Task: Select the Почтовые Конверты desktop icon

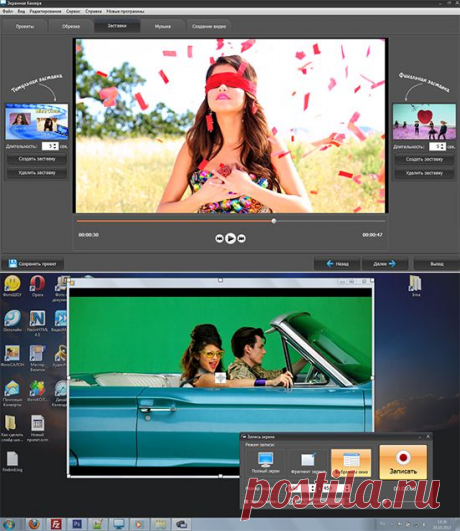Action: (12, 394)
